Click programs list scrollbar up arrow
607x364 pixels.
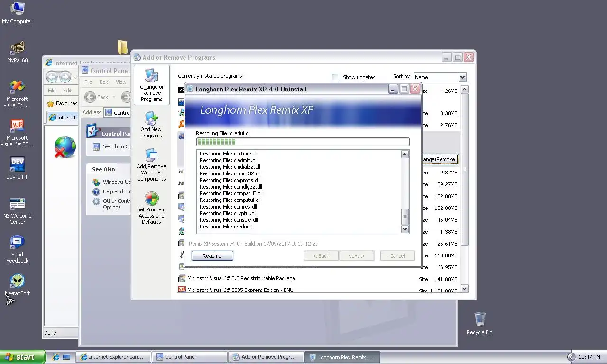click(x=464, y=90)
